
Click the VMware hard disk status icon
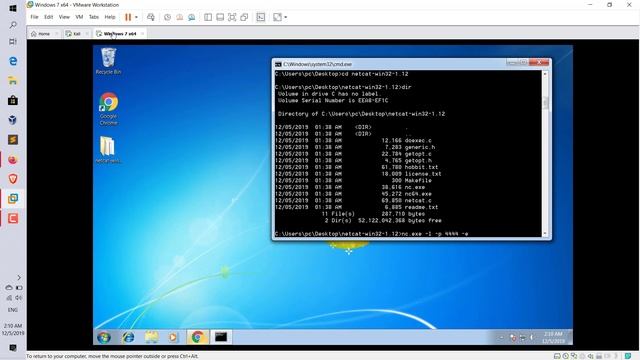[x=557, y=356]
